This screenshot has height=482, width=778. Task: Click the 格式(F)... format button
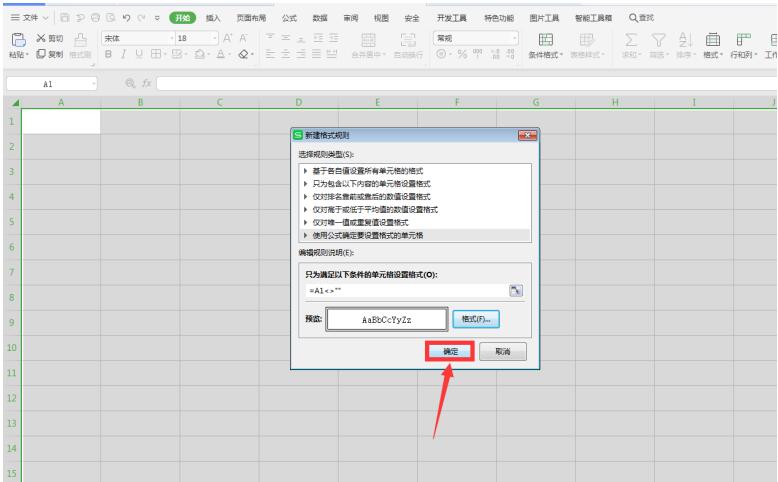[476, 319]
